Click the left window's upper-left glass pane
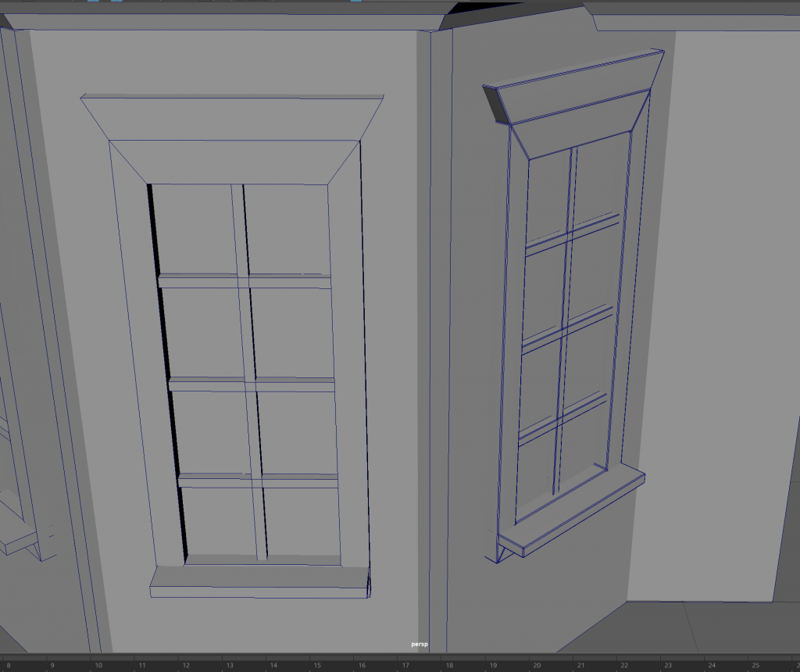Viewport: 800px width, 672px height. 194,228
